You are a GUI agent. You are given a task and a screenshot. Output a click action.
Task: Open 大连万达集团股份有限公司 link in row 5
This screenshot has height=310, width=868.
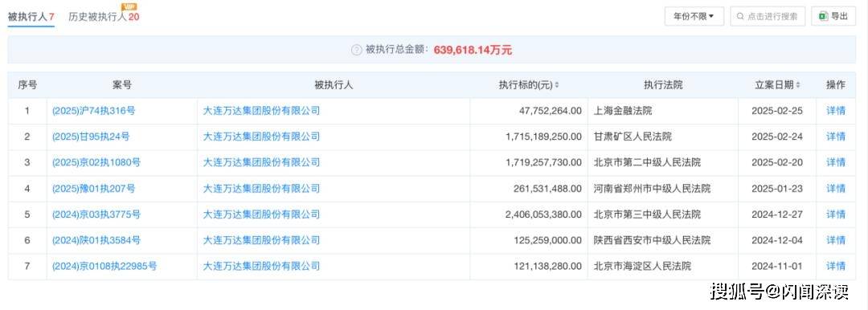pos(261,214)
